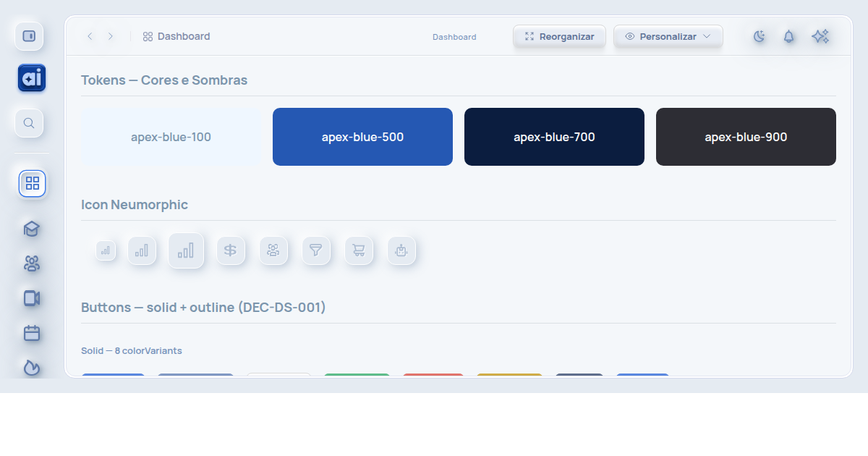This screenshot has height=456, width=868.
Task: Select the apex-blue-700 swatch
Action: point(554,137)
